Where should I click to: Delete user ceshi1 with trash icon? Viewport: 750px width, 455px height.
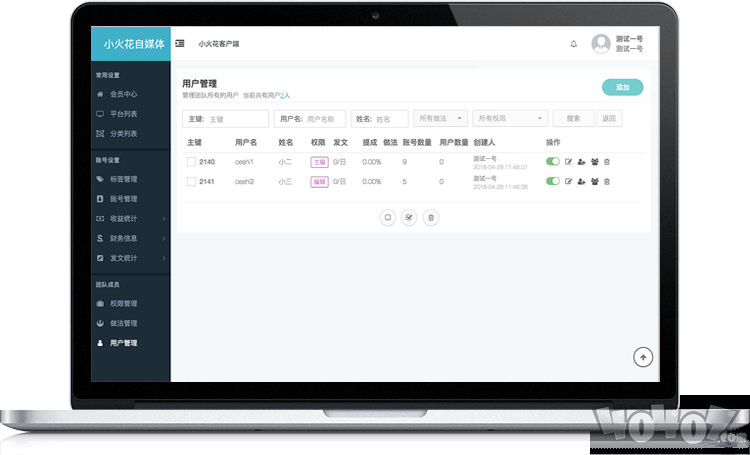[607, 162]
